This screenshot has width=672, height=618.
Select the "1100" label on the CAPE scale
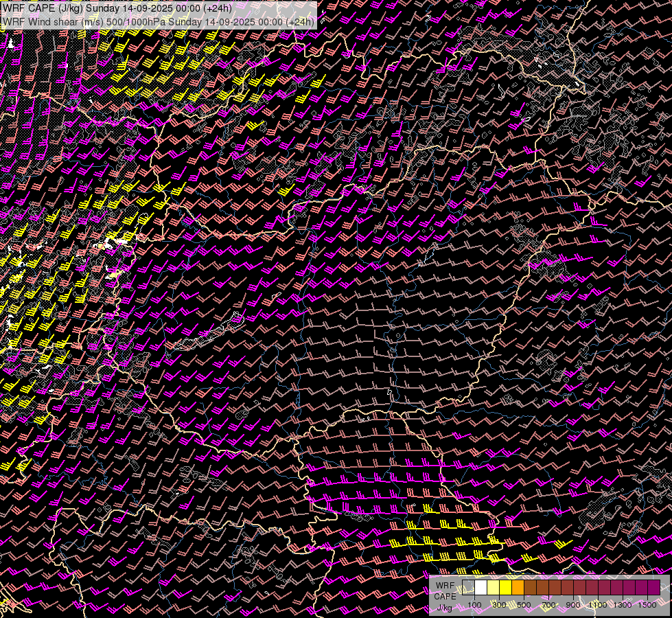coord(598,605)
